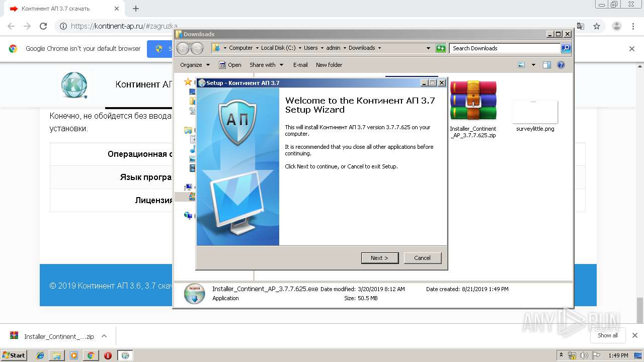Click the search magnifier icon
Image resolution: width=644 pixels, height=362 pixels.
pyautogui.click(x=566, y=48)
